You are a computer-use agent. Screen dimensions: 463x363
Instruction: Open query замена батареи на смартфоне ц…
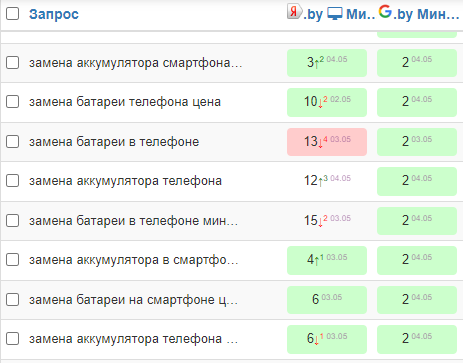pos(133,300)
